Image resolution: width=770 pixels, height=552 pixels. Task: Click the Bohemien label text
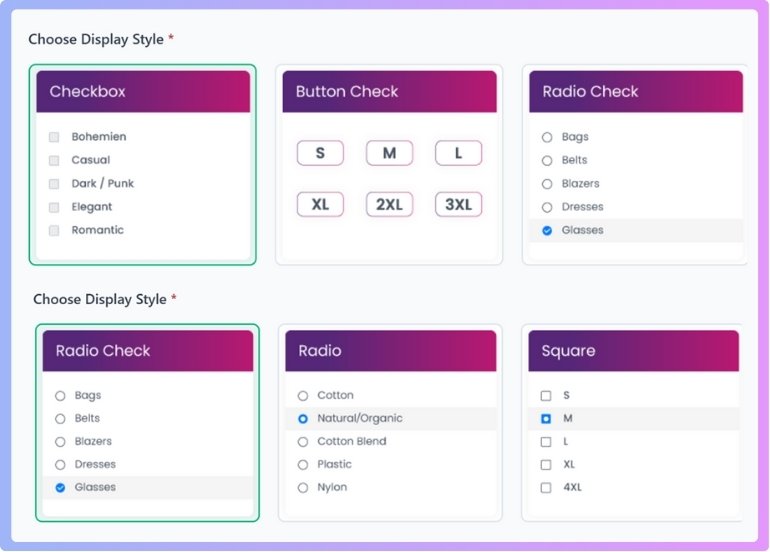(99, 137)
